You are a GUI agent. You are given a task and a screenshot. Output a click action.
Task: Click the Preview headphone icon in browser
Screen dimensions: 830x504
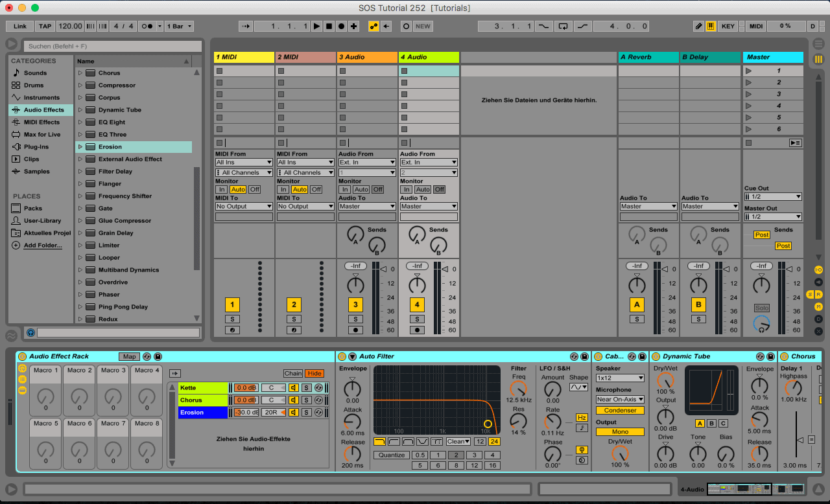30,332
